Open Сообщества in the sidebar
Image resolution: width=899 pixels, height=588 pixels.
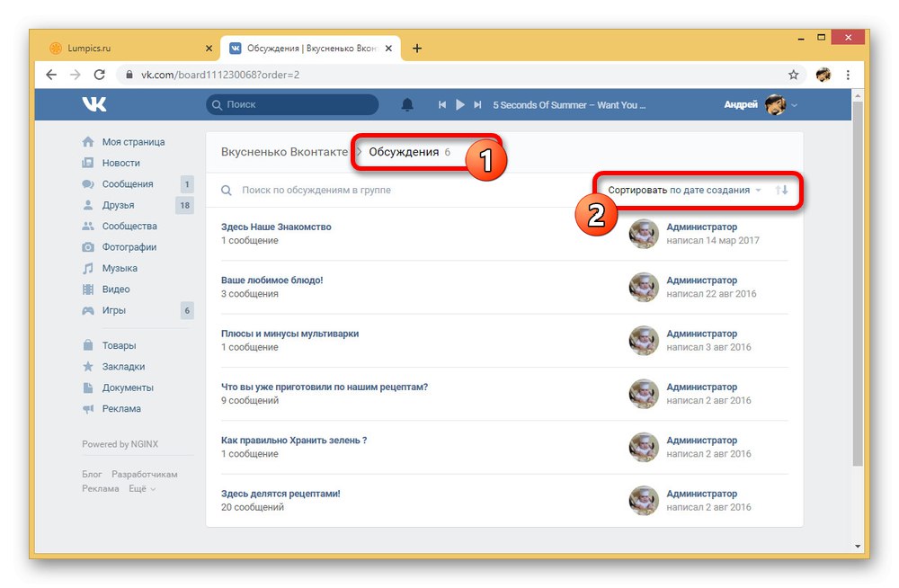pos(129,226)
